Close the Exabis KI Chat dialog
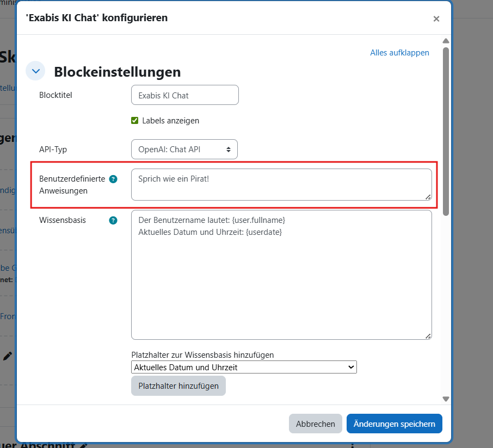 click(x=436, y=18)
